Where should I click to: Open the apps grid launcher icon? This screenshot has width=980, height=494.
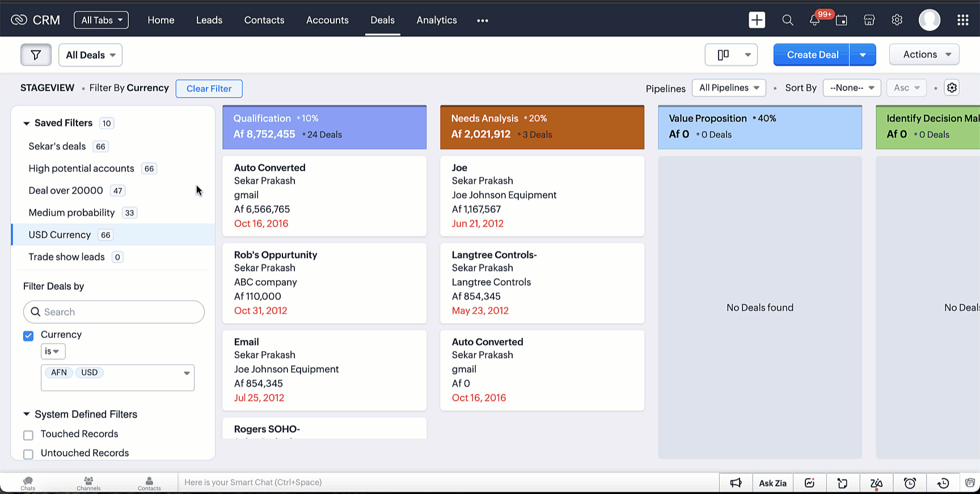pos(962,20)
